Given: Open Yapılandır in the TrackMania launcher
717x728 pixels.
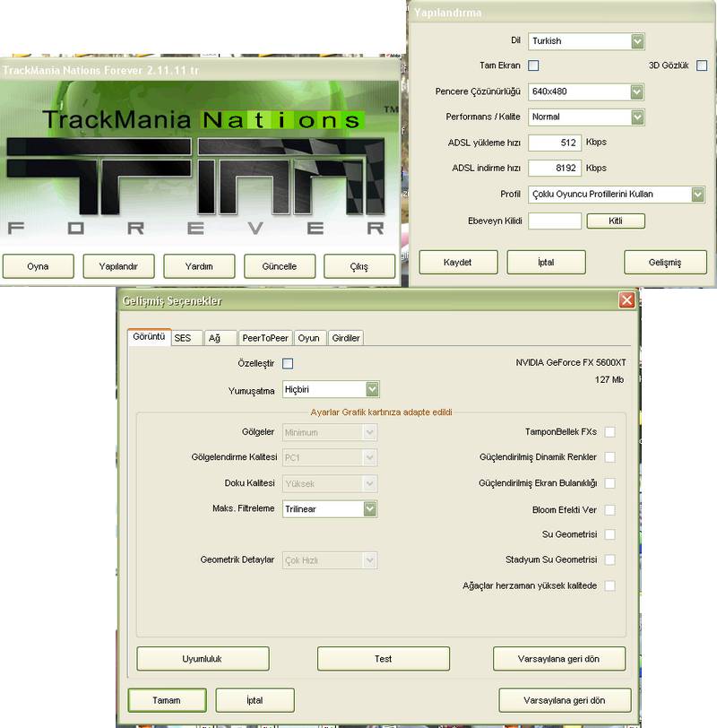Looking at the screenshot, I should tap(118, 266).
